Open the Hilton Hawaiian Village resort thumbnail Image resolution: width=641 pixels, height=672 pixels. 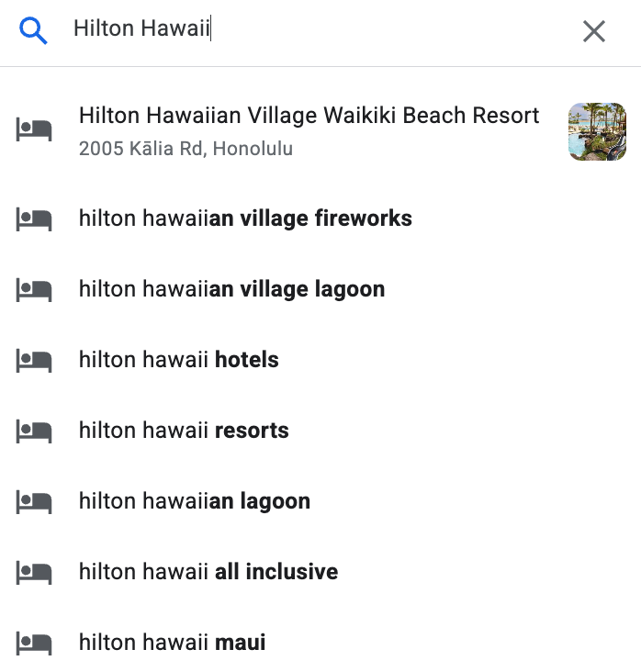[597, 131]
